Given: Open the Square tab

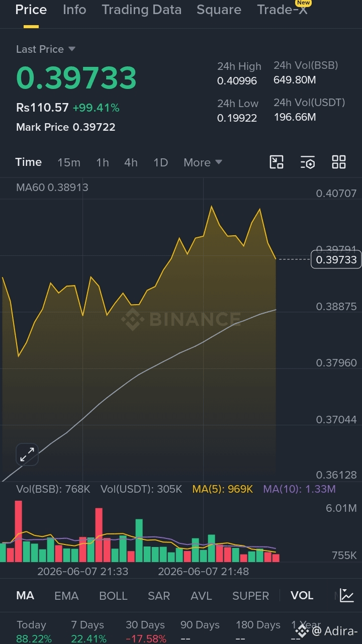Looking at the screenshot, I should click(219, 10).
